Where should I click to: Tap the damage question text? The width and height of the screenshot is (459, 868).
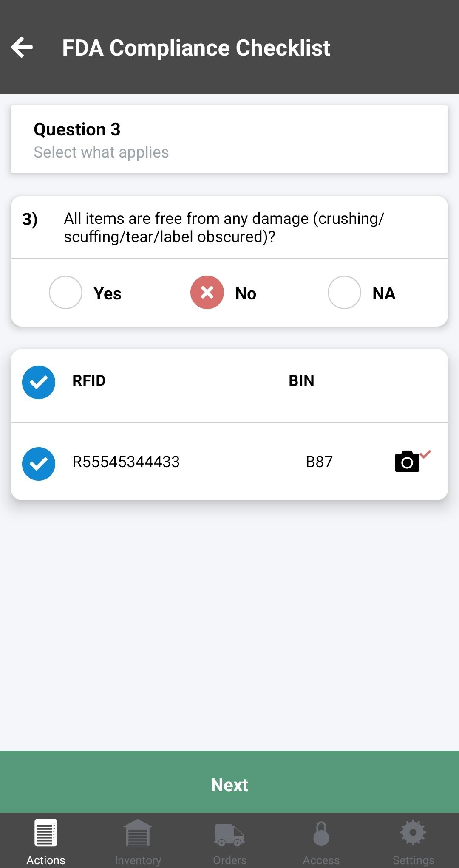pos(224,228)
